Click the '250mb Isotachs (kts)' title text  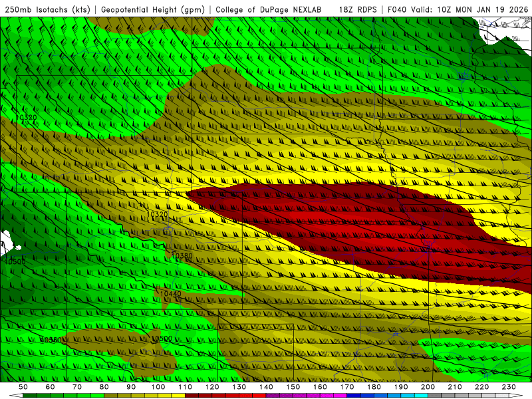(47, 10)
